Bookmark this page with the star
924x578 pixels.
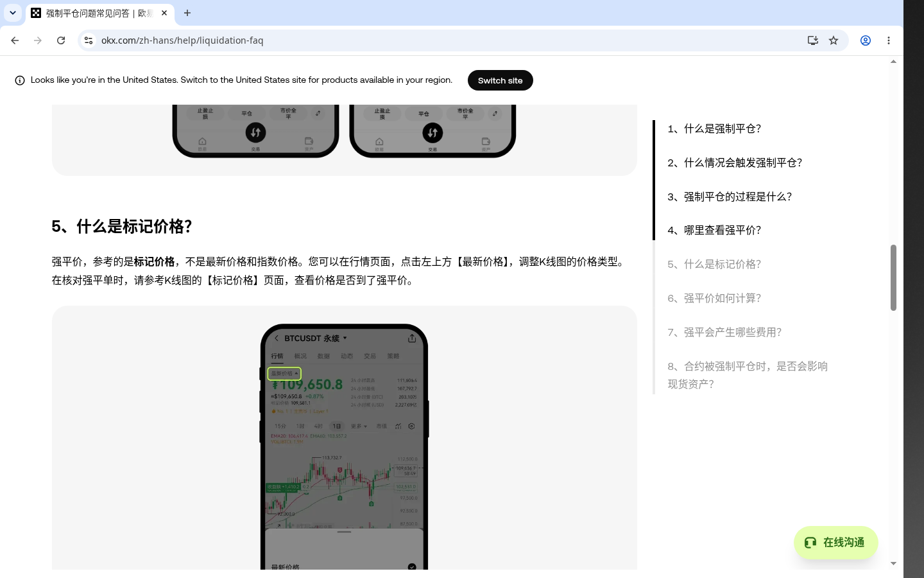tap(834, 40)
